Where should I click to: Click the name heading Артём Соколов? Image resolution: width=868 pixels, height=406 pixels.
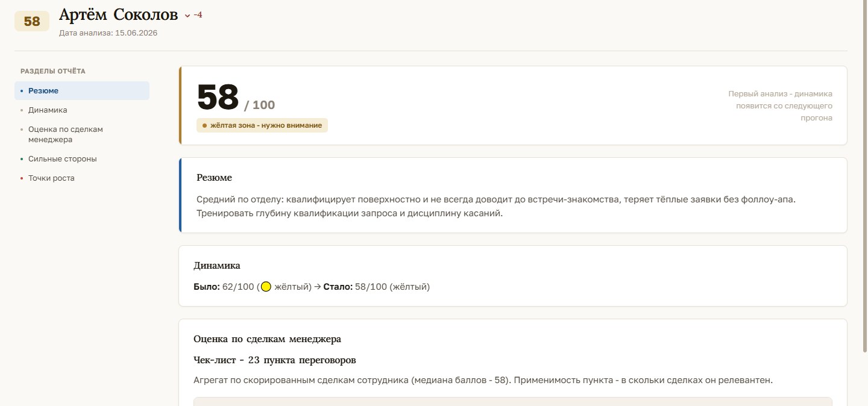pos(119,15)
